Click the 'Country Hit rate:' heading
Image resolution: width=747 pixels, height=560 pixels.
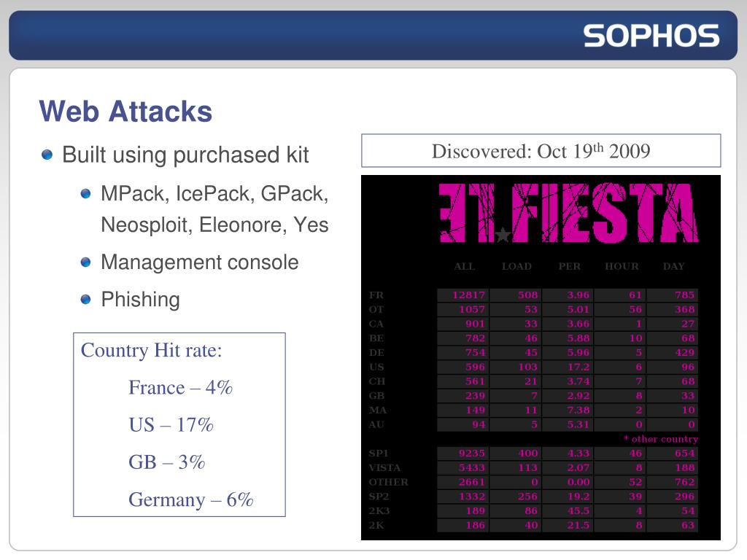(x=152, y=350)
